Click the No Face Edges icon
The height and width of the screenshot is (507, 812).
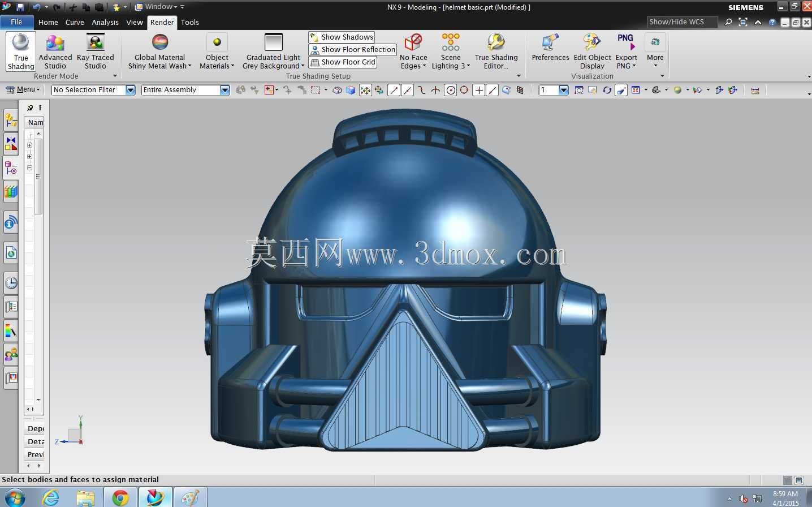(x=413, y=42)
